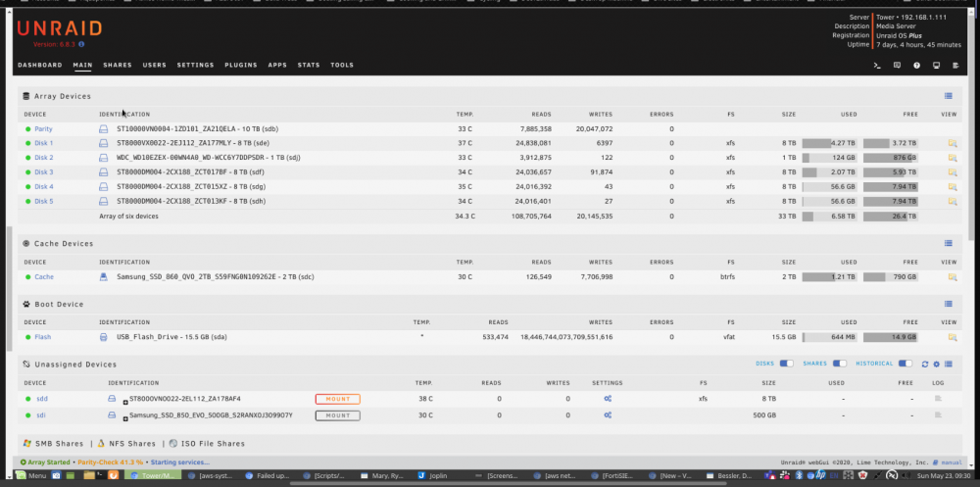The image size is (980, 487).
Task: Toggle Boot Device list view icon
Action: pyautogui.click(x=948, y=304)
